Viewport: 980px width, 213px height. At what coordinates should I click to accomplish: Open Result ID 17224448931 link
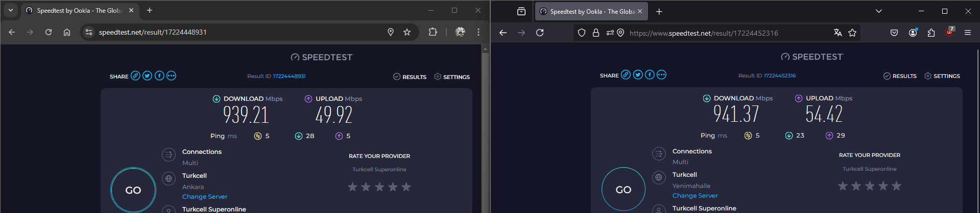coord(289,76)
